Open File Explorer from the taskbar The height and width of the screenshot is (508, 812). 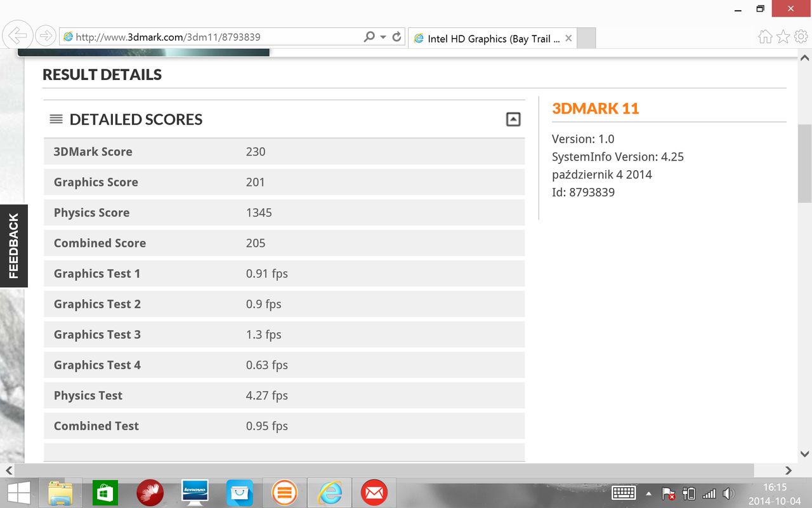[x=60, y=493]
